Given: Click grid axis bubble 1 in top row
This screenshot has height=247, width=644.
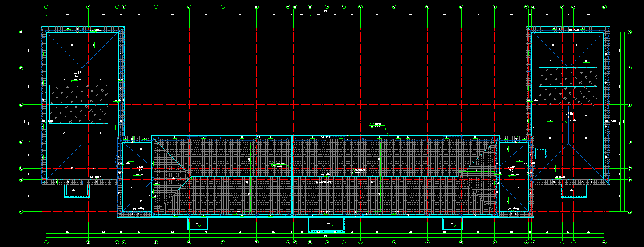Looking at the screenshot, I should pyautogui.click(x=46, y=7).
